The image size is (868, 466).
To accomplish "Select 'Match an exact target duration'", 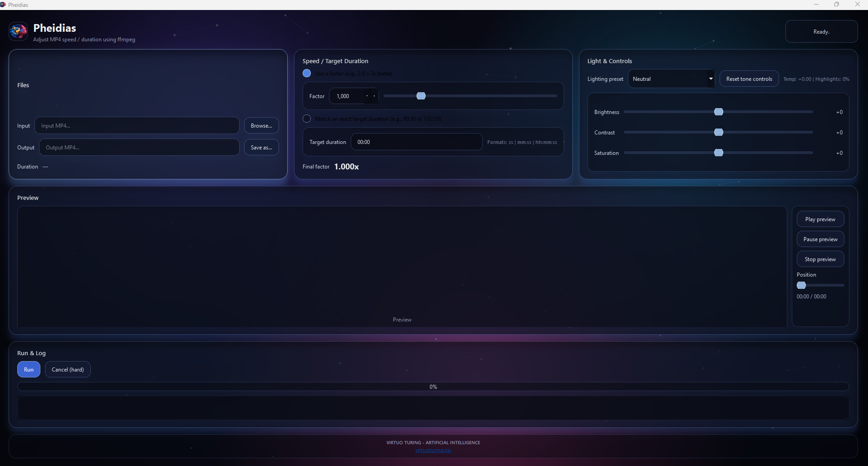I will coord(307,119).
